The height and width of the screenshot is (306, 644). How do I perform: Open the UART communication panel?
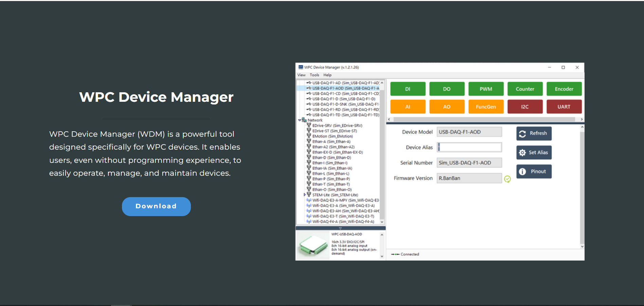coord(564,107)
